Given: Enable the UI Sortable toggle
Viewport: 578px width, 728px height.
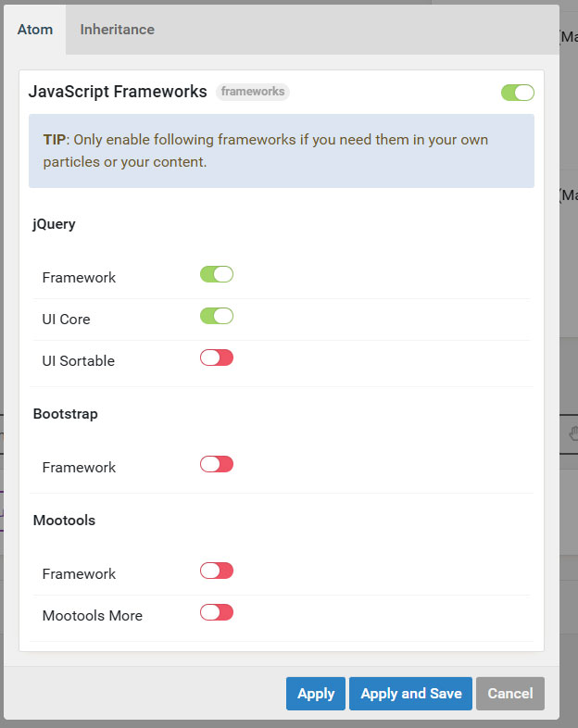Looking at the screenshot, I should click(217, 358).
